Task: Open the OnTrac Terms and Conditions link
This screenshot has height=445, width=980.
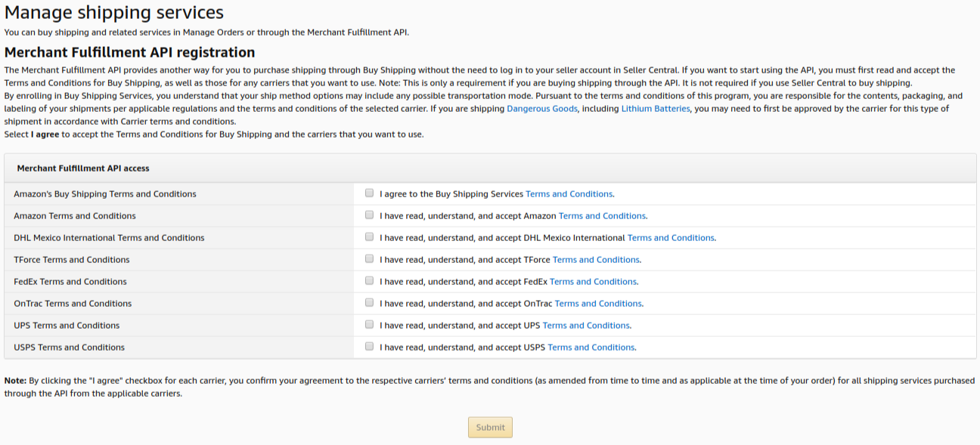Action: point(597,303)
